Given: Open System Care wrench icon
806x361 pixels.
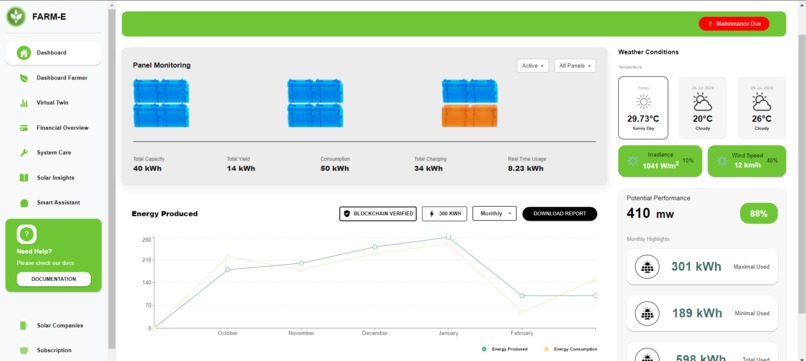Looking at the screenshot, I should (x=24, y=153).
